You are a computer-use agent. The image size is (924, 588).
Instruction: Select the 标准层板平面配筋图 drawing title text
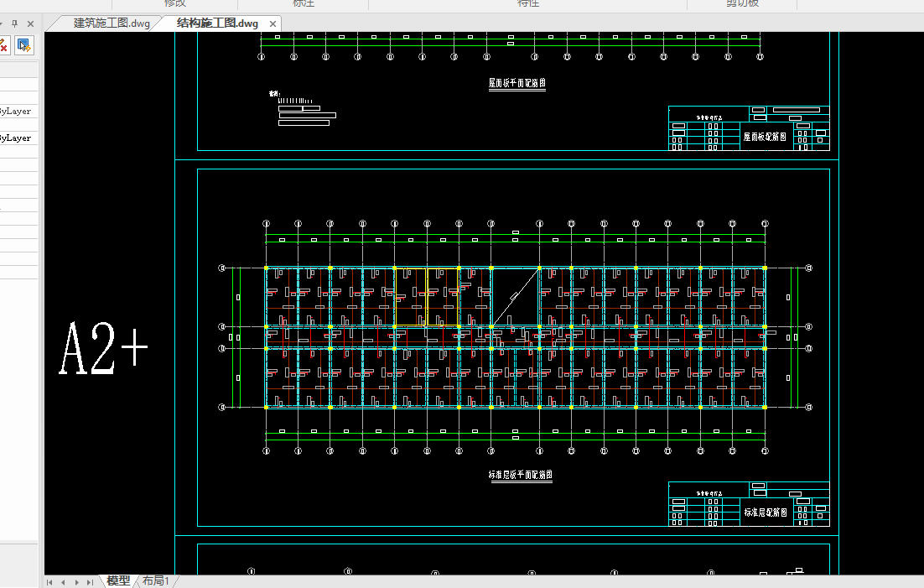point(521,475)
